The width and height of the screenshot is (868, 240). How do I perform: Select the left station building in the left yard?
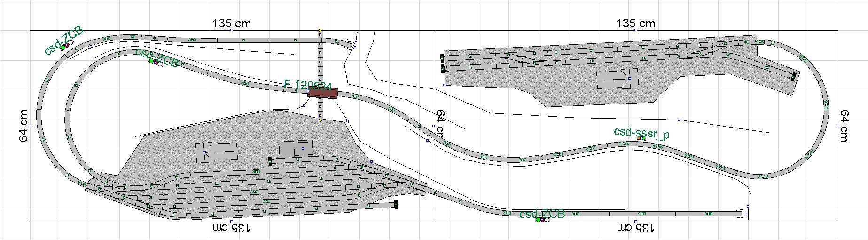pos(216,152)
